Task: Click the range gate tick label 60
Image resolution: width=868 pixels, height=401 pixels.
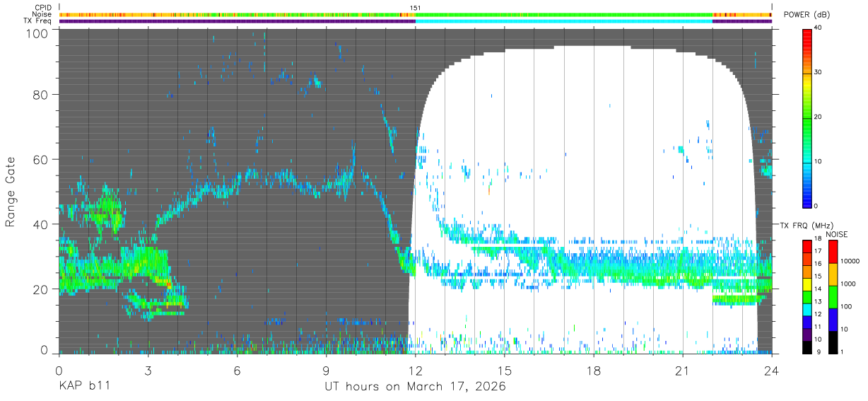Action: [x=41, y=160]
